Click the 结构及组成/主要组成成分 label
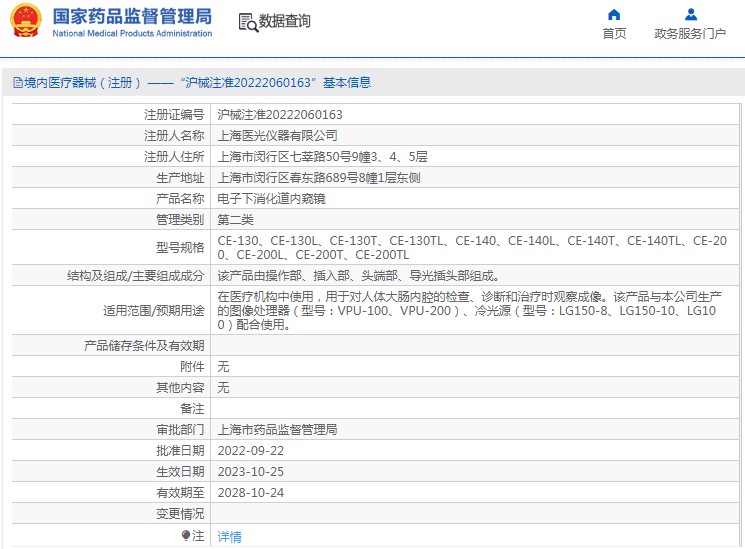The image size is (745, 549). click(135, 276)
